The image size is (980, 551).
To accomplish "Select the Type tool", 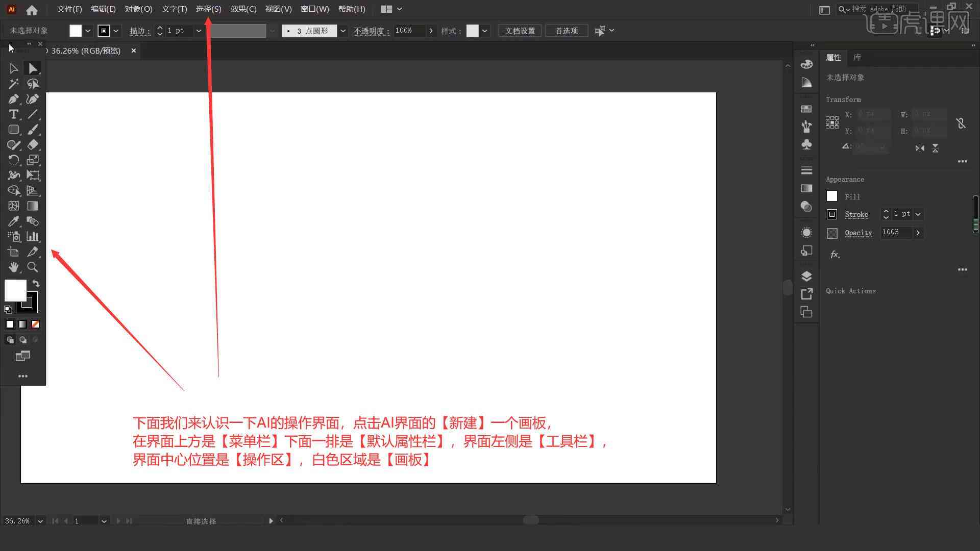I will pos(13,114).
